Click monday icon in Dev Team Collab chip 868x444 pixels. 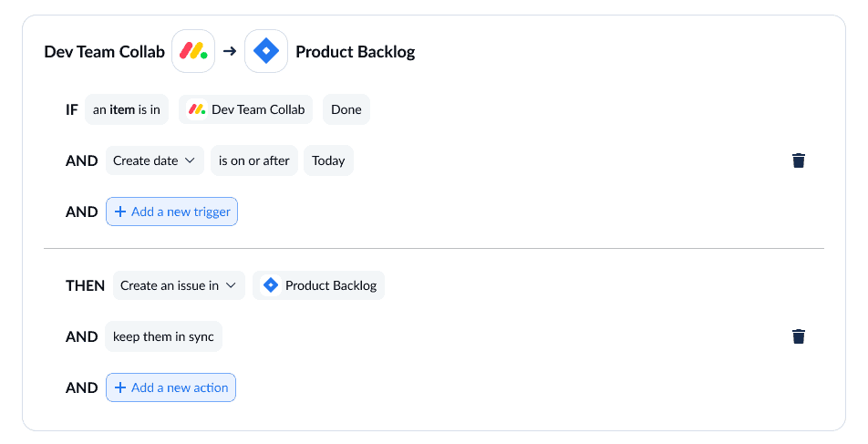point(197,109)
